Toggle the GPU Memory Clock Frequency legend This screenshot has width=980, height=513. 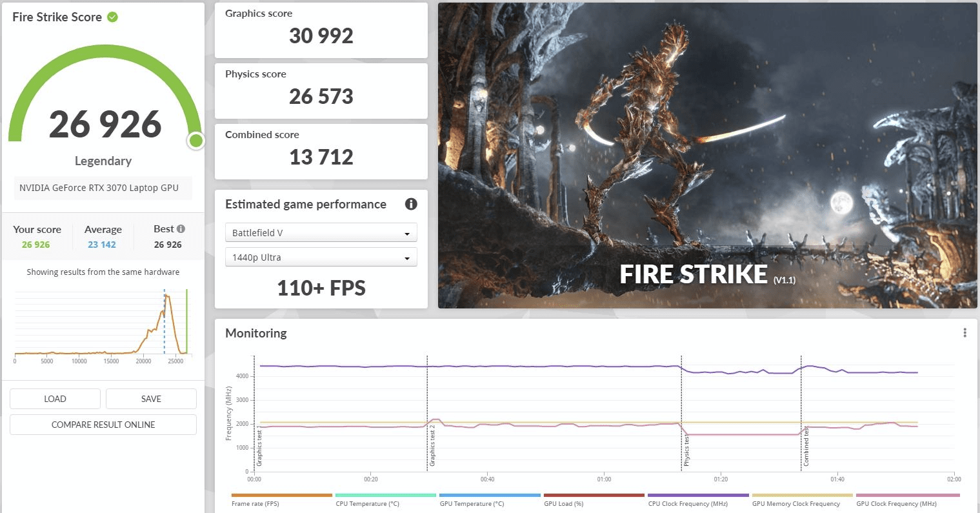(x=802, y=500)
